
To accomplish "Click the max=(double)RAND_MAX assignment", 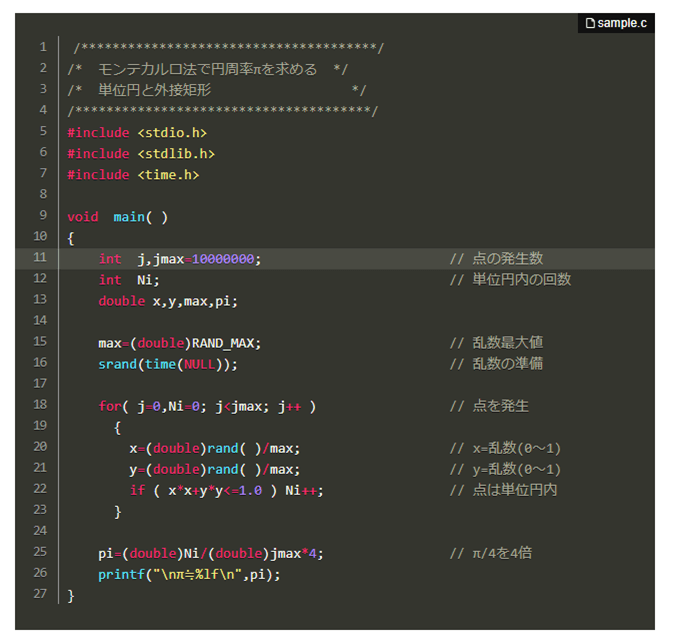I will [180, 343].
